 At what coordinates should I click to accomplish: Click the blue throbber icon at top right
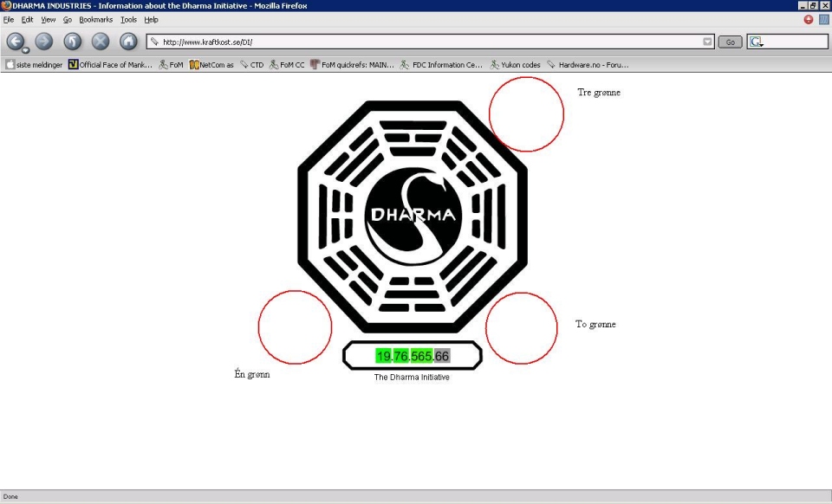point(823,20)
